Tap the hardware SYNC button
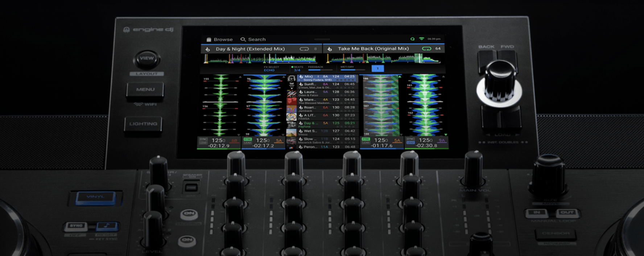The image size is (644, 256). (x=76, y=226)
